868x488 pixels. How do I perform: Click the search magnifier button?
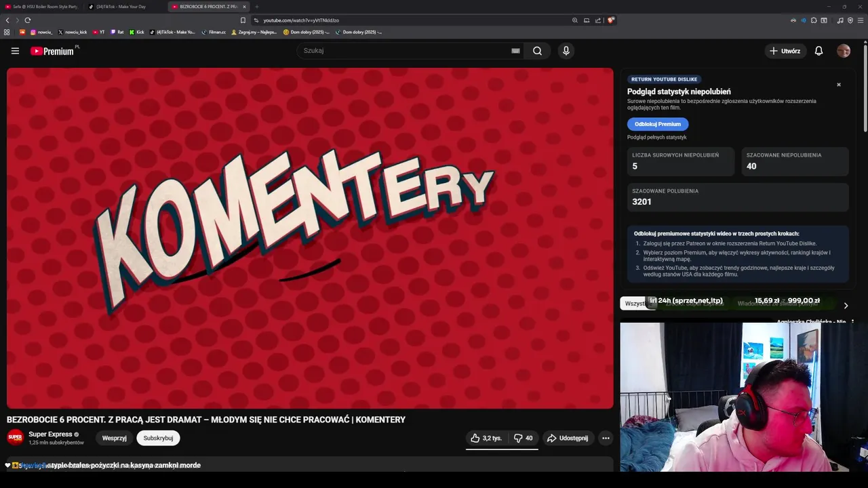537,51
